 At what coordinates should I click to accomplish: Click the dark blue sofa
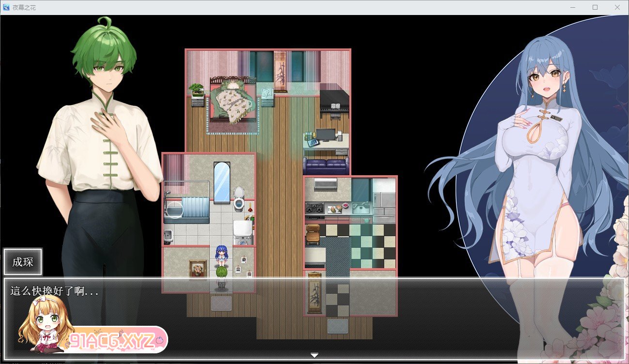pyautogui.click(x=326, y=166)
